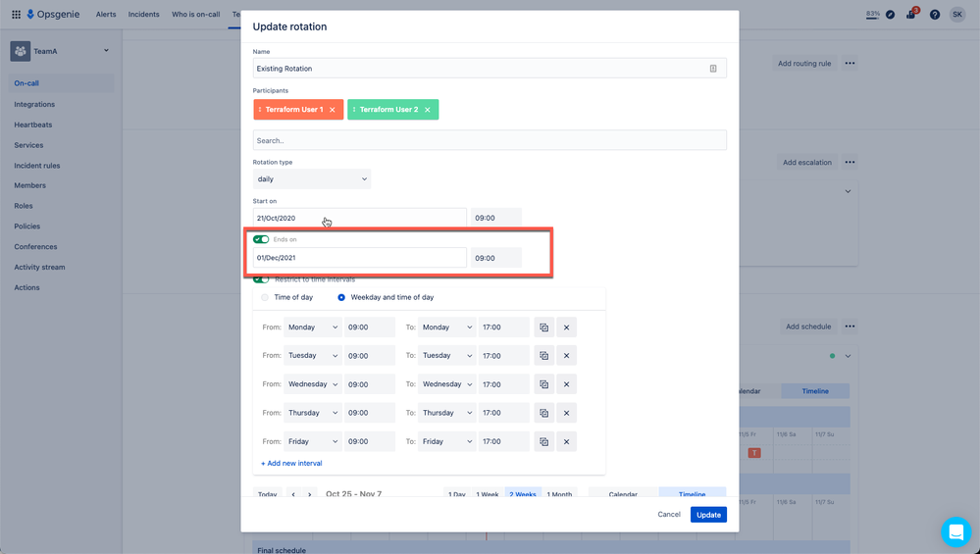Remove Terraform User 2 participant
The image size is (980, 554).
428,110
